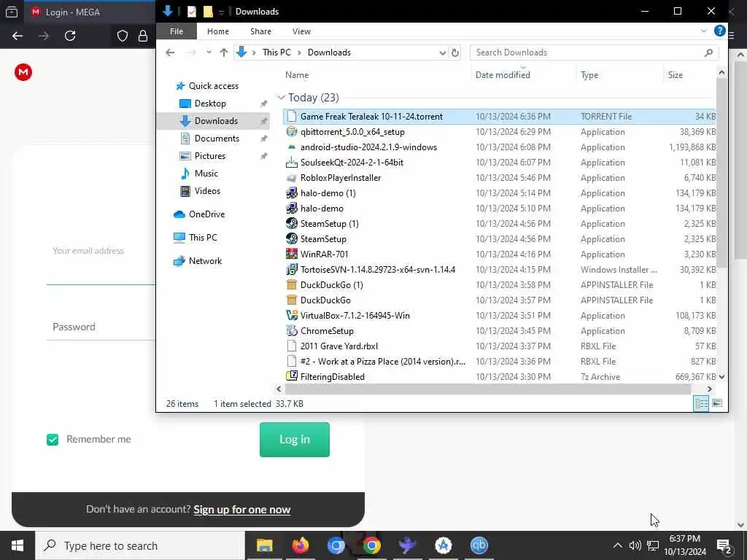
Task: Click the SteamSetup (1) Steam icon
Action: point(292,223)
